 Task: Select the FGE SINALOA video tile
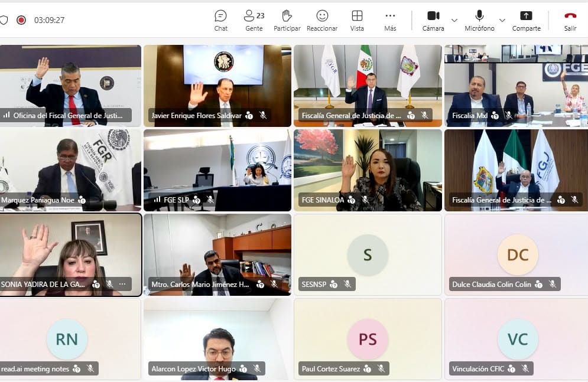click(368, 171)
